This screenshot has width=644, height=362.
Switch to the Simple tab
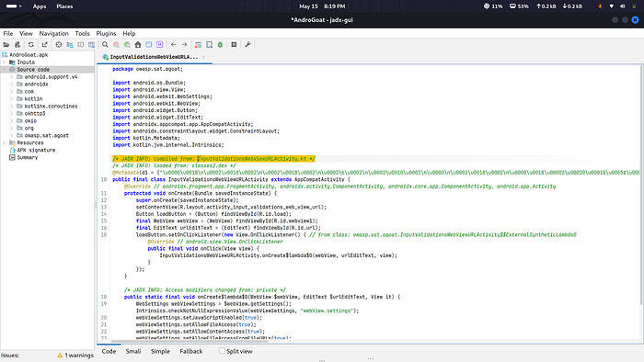coord(160,351)
